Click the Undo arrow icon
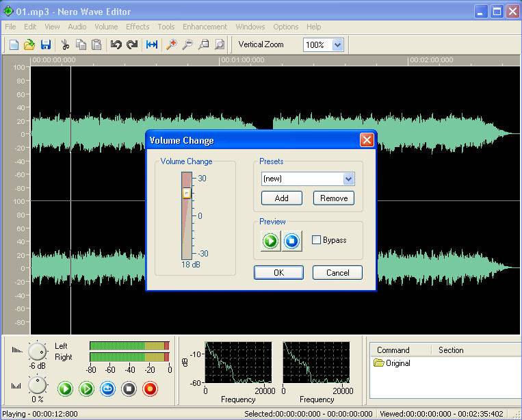Image resolution: width=522 pixels, height=420 pixels. [116, 45]
